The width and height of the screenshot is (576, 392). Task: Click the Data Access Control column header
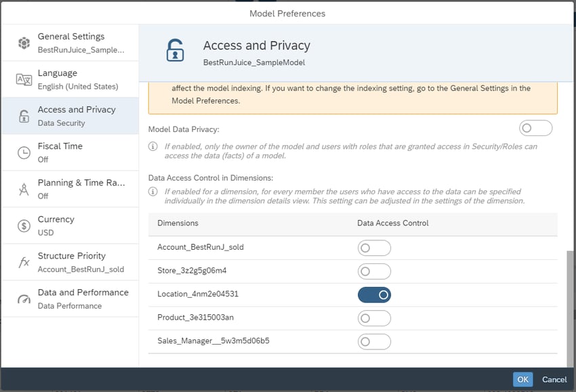392,223
